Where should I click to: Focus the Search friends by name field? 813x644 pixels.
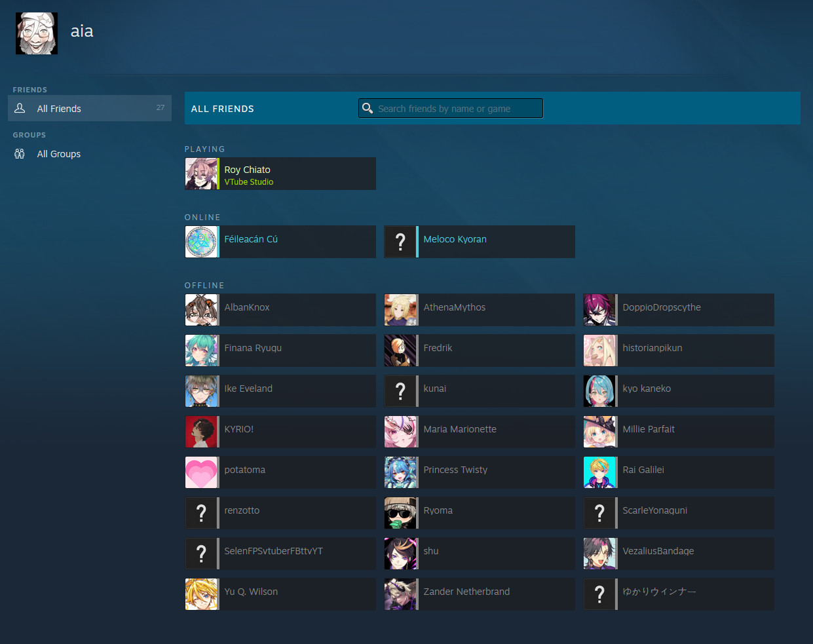pos(451,108)
